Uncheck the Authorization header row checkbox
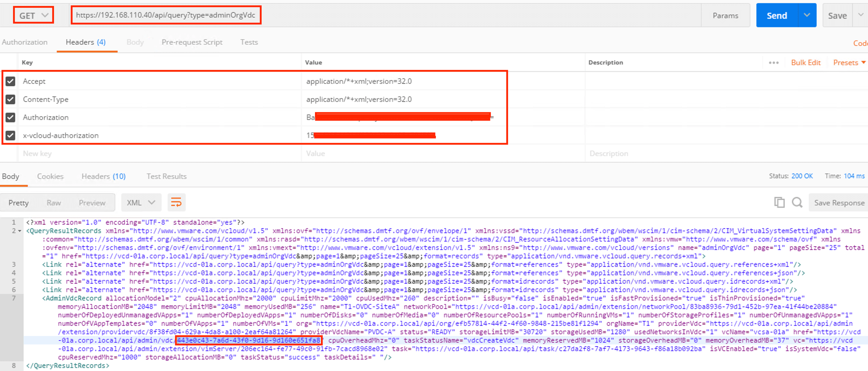Image resolution: width=868 pixels, height=371 pixels. pyautogui.click(x=11, y=117)
